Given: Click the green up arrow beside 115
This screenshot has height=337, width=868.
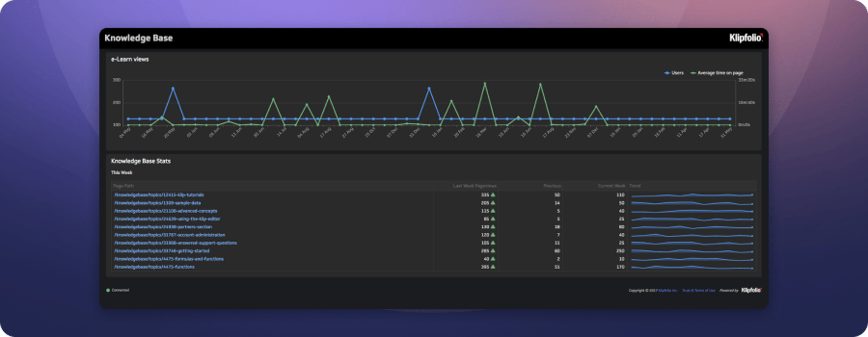Looking at the screenshot, I should point(493,211).
